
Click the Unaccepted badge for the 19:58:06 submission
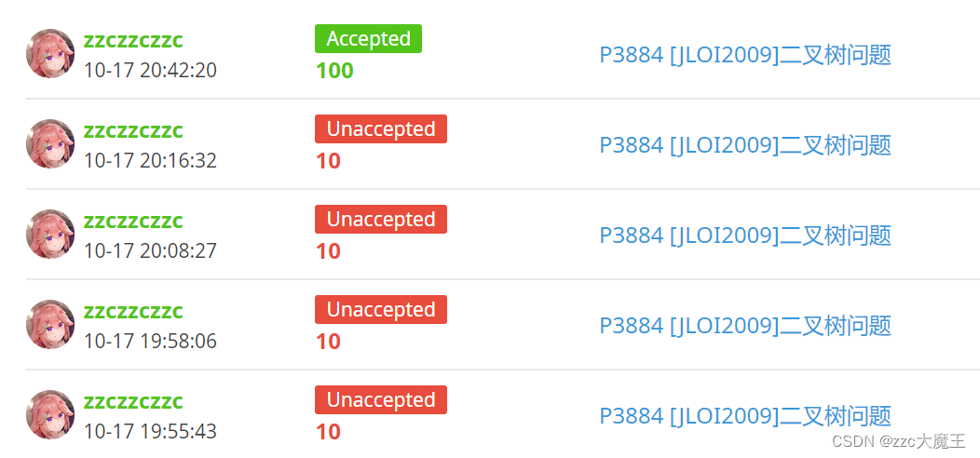381,309
